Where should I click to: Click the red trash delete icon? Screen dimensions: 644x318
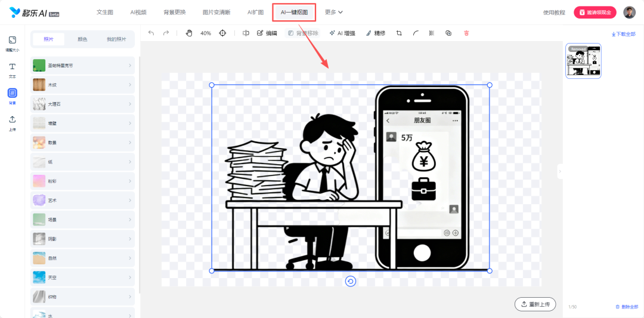pyautogui.click(x=466, y=33)
